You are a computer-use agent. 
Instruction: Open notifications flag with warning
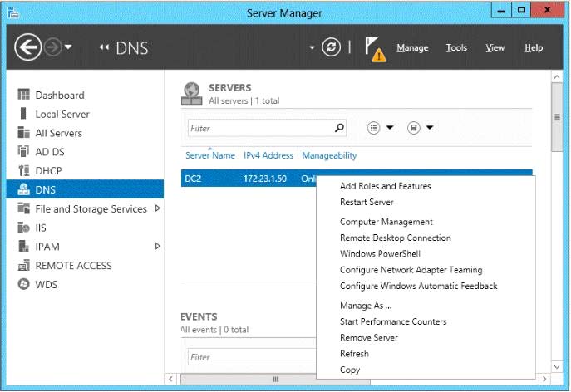pyautogui.click(x=373, y=48)
